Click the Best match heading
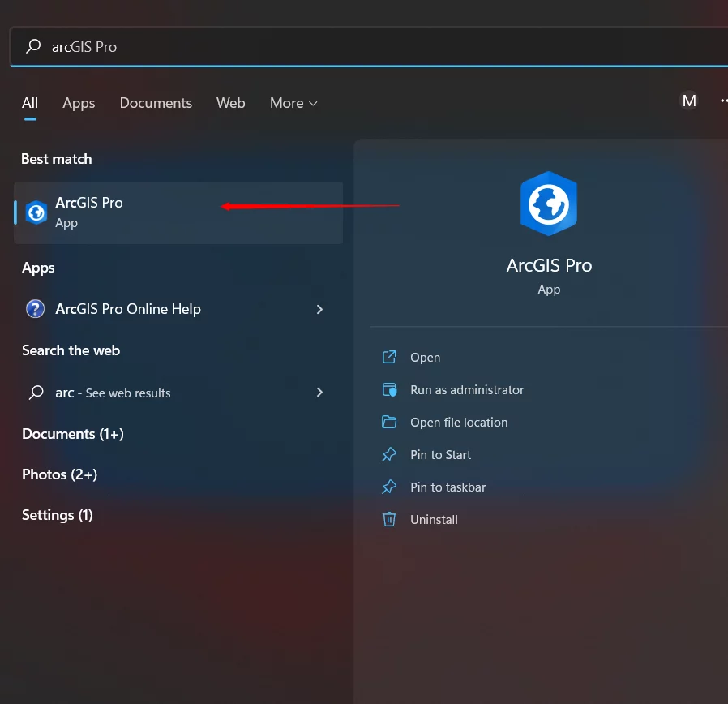The image size is (728, 704). click(x=57, y=159)
